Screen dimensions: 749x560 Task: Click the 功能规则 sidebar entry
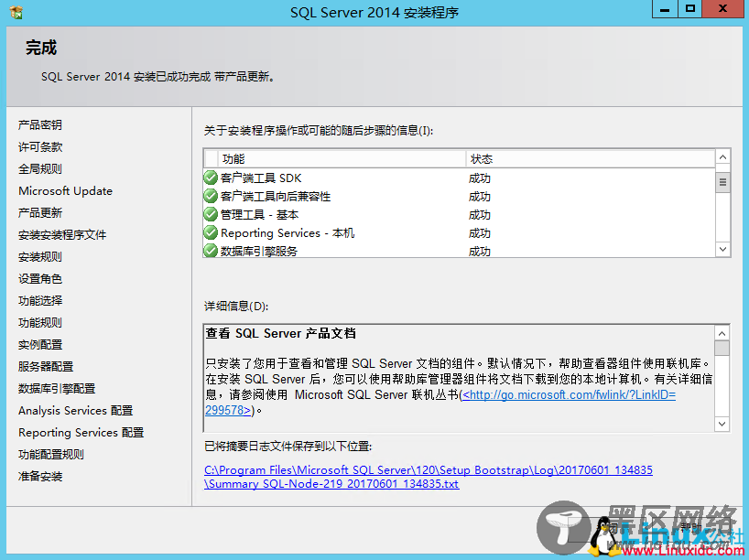pos(40,323)
